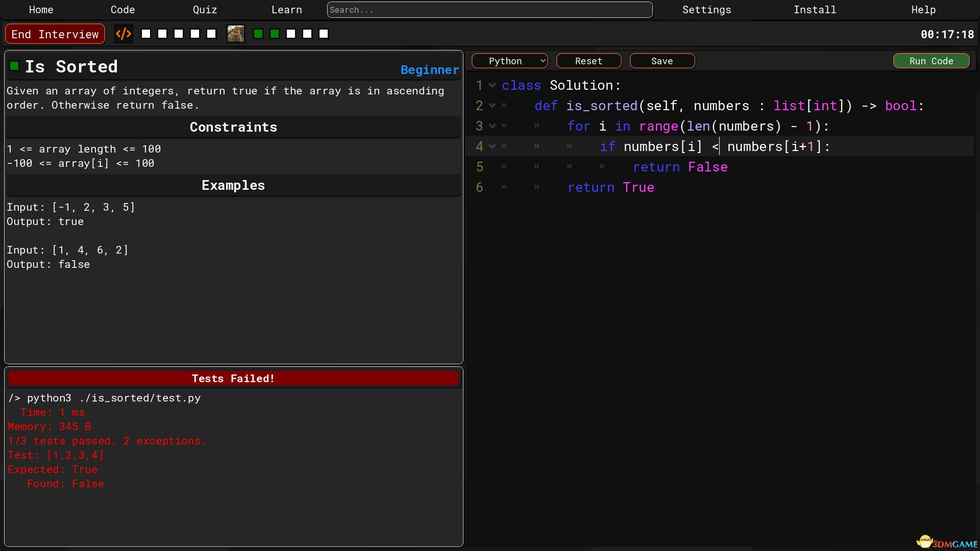Click fifth white square before squirrel avatar
This screenshot has width=980, height=551.
(x=211, y=34)
